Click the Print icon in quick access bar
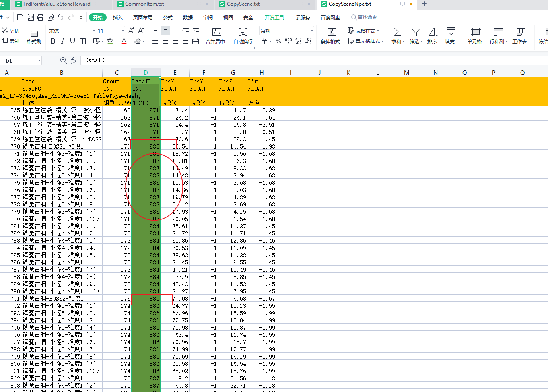The image size is (548, 392). [x=40, y=17]
